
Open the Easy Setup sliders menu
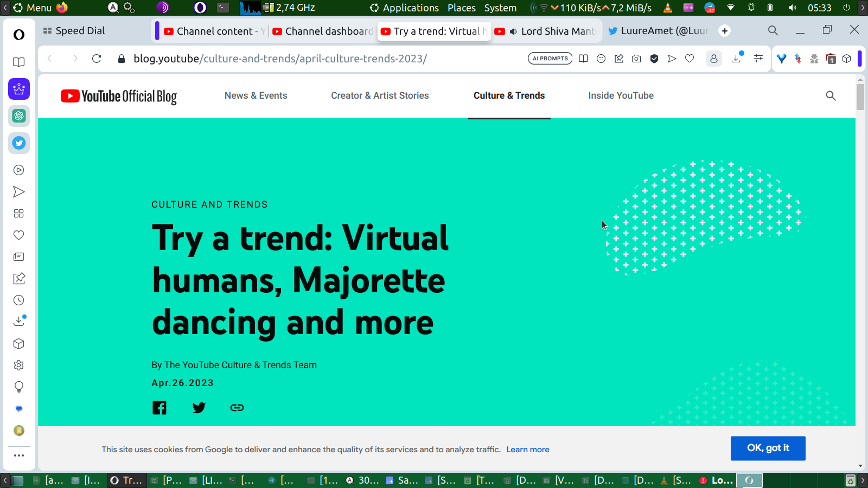pyautogui.click(x=758, y=59)
